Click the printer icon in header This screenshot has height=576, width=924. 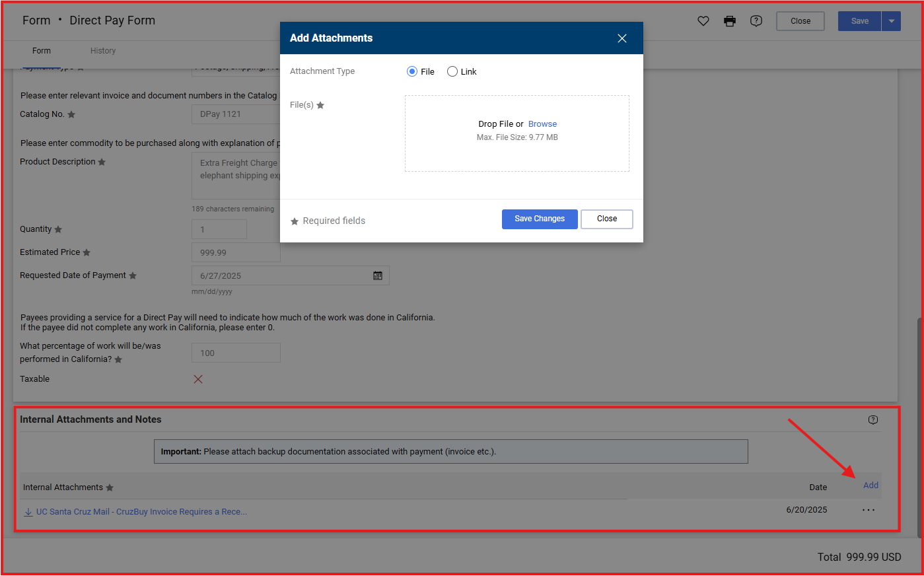[730, 21]
